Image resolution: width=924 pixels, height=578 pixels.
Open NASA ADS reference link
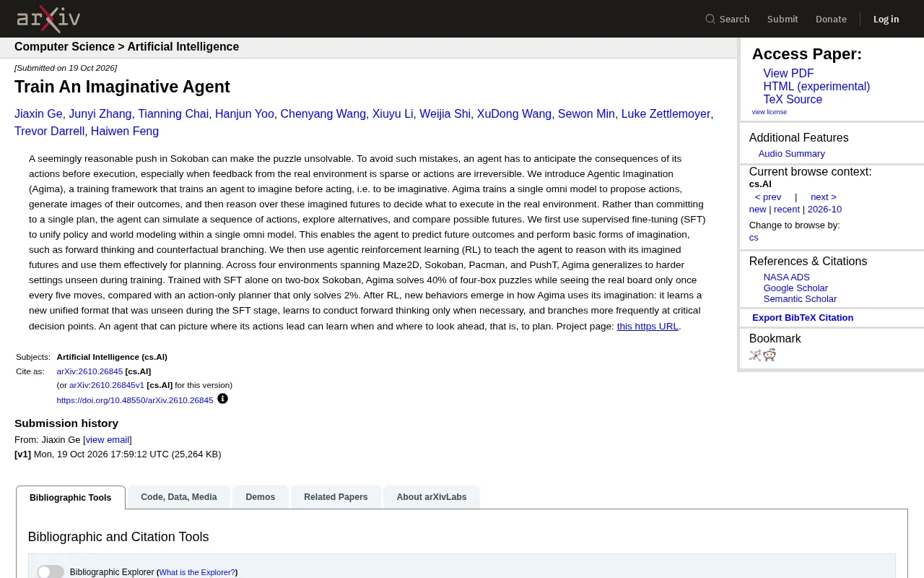[x=786, y=277]
